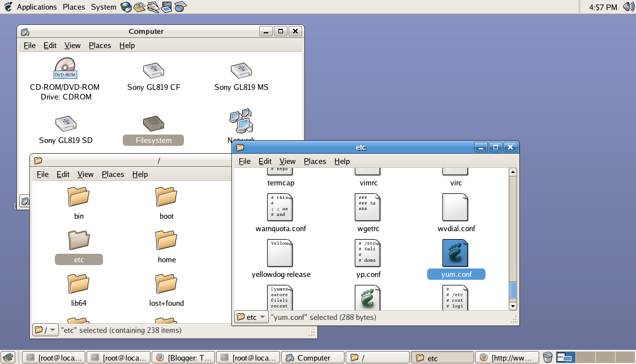The image size is (636, 364).
Task: Open Places menu in Computer window
Action: click(x=100, y=45)
